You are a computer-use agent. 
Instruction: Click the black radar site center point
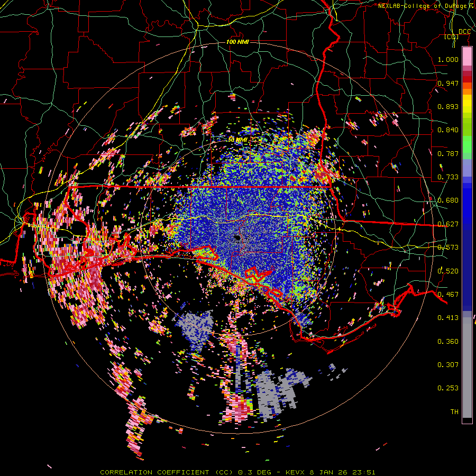point(237,237)
